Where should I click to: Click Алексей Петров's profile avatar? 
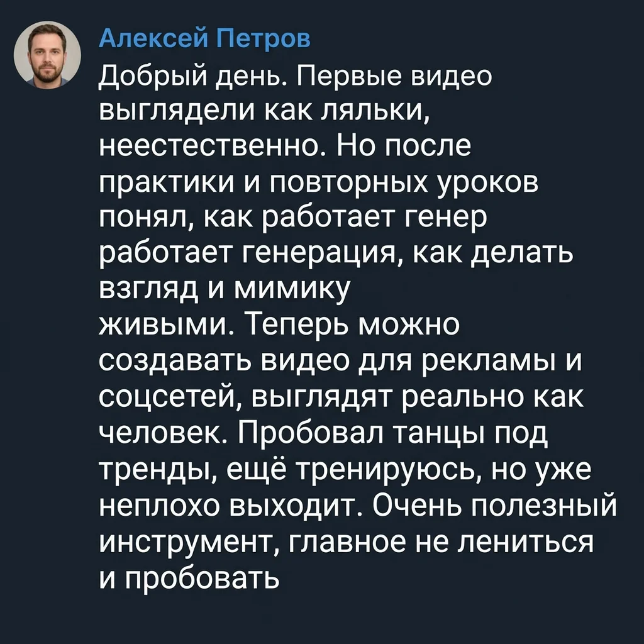point(47,57)
